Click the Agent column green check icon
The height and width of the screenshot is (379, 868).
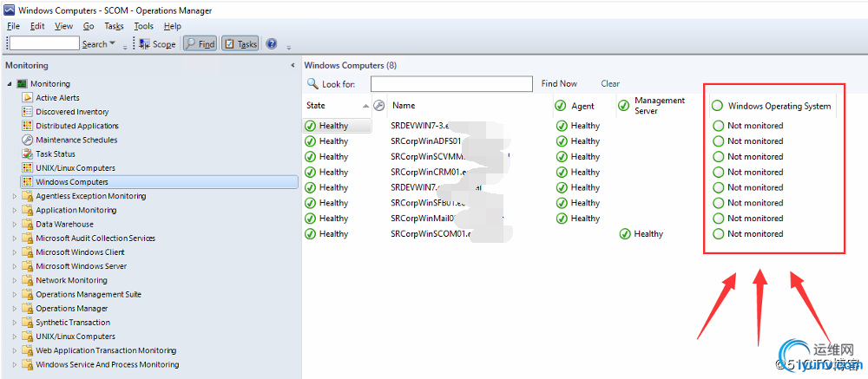[561, 106]
